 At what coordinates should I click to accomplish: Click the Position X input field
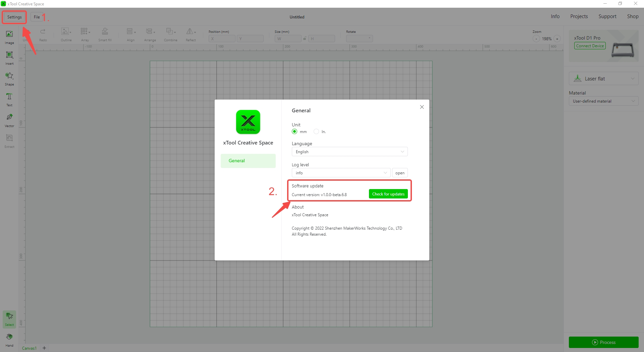(x=221, y=38)
